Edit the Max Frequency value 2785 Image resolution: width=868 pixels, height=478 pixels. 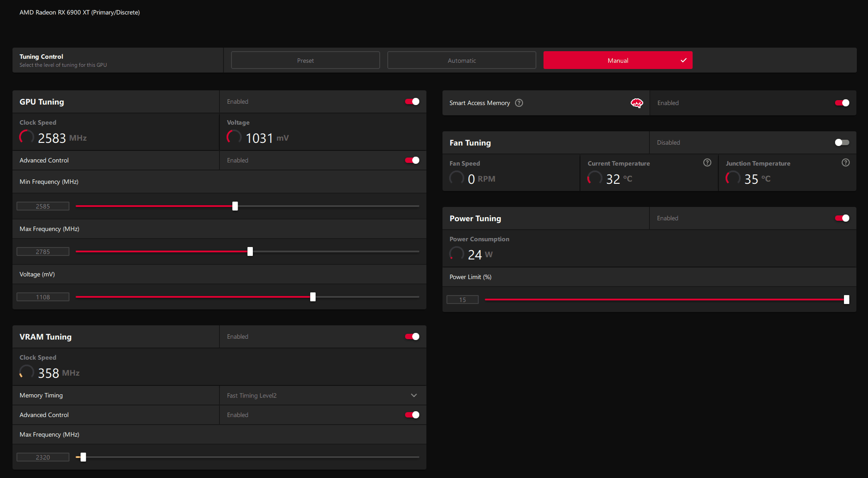43,251
